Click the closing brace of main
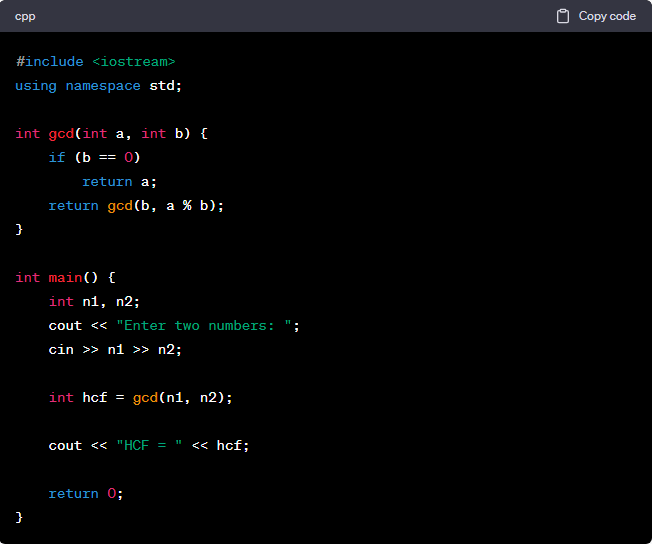 (x=19, y=518)
